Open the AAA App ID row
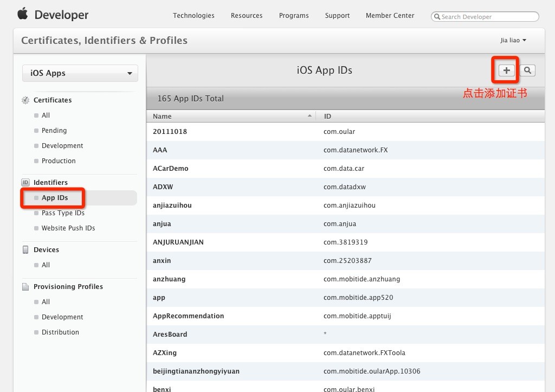555x392 pixels. [x=345, y=150]
